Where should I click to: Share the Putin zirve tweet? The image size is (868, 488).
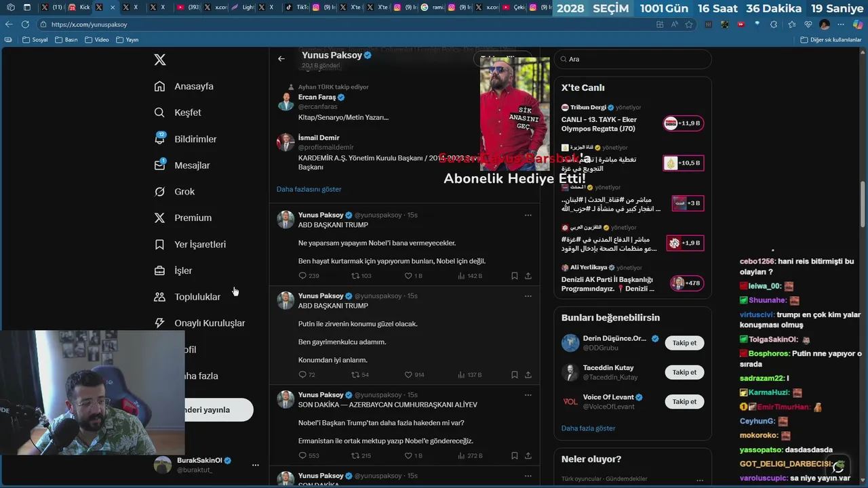click(x=528, y=375)
